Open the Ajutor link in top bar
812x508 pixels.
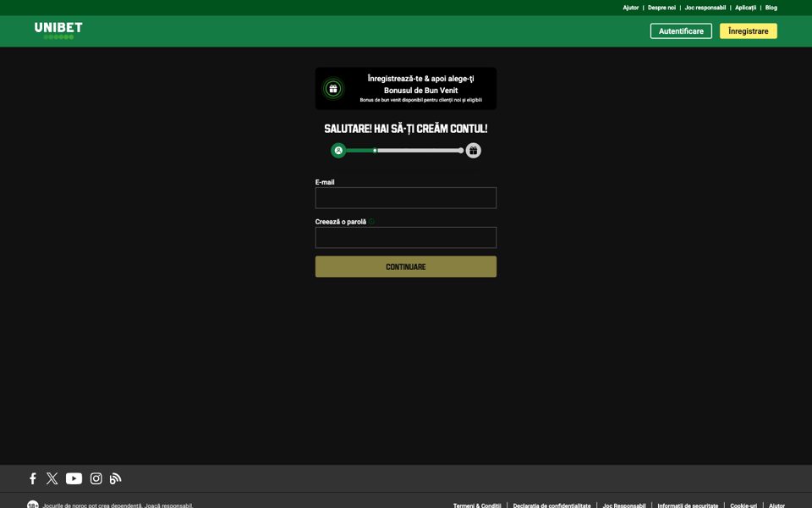631,8
